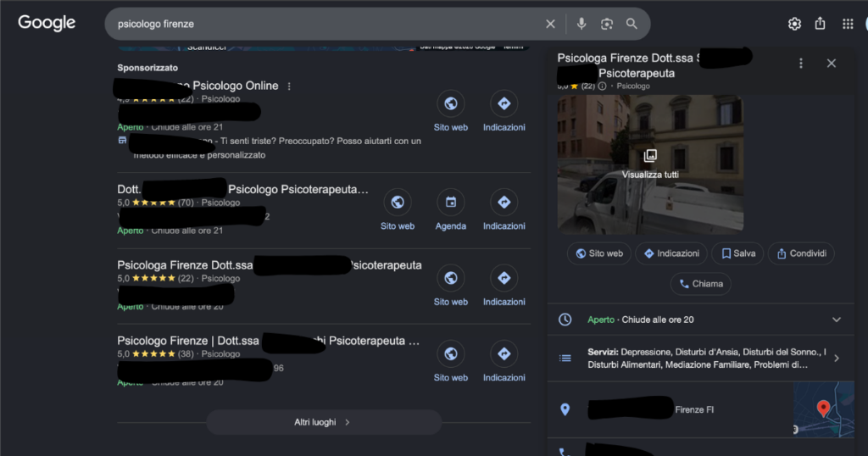Open Google search settings gear
Screen dimensions: 868x456
[x=794, y=24]
